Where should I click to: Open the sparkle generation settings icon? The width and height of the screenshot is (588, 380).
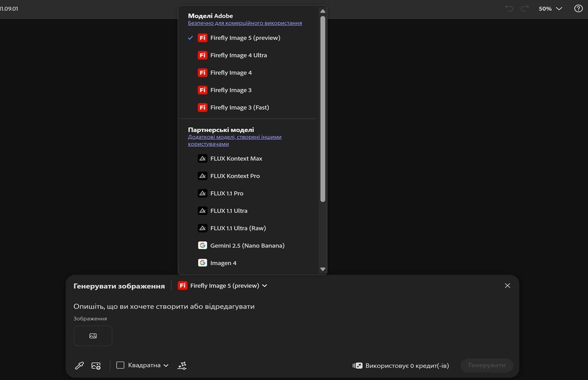click(182, 365)
